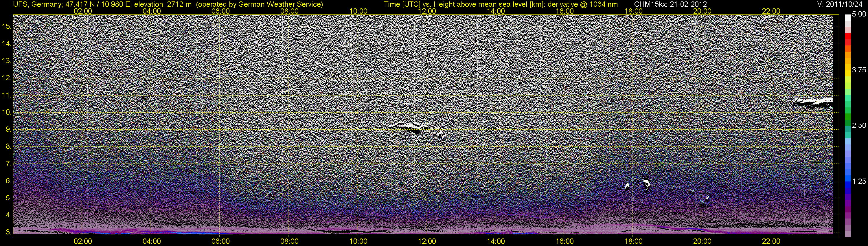The image size is (868, 246).
Task: Click the 11. km height axis label
Action: pos(7,95)
